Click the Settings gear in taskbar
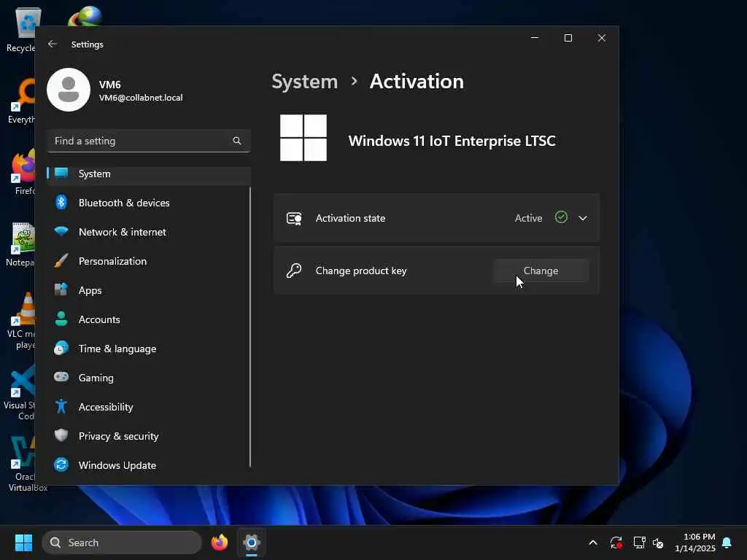The width and height of the screenshot is (747, 560). point(252,542)
